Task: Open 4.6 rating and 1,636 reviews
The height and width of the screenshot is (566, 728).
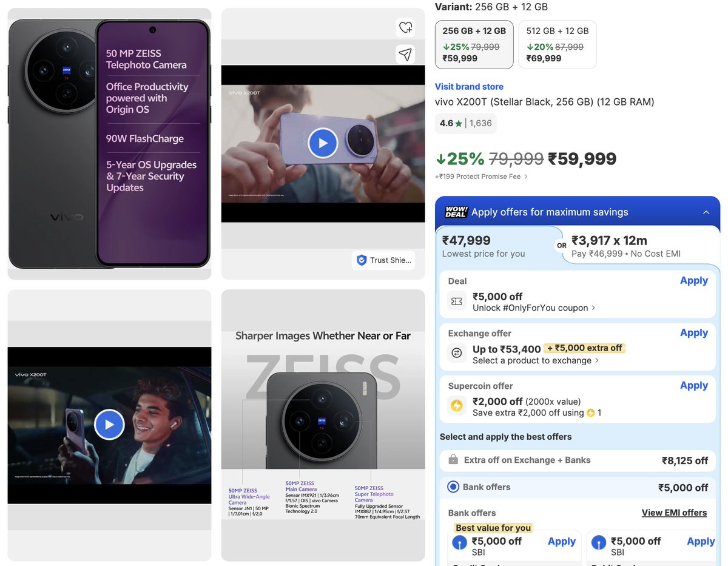Action: pos(466,123)
